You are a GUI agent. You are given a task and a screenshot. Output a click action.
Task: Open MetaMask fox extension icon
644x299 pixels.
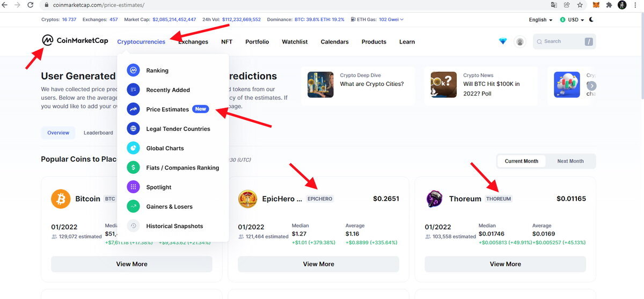click(596, 5)
